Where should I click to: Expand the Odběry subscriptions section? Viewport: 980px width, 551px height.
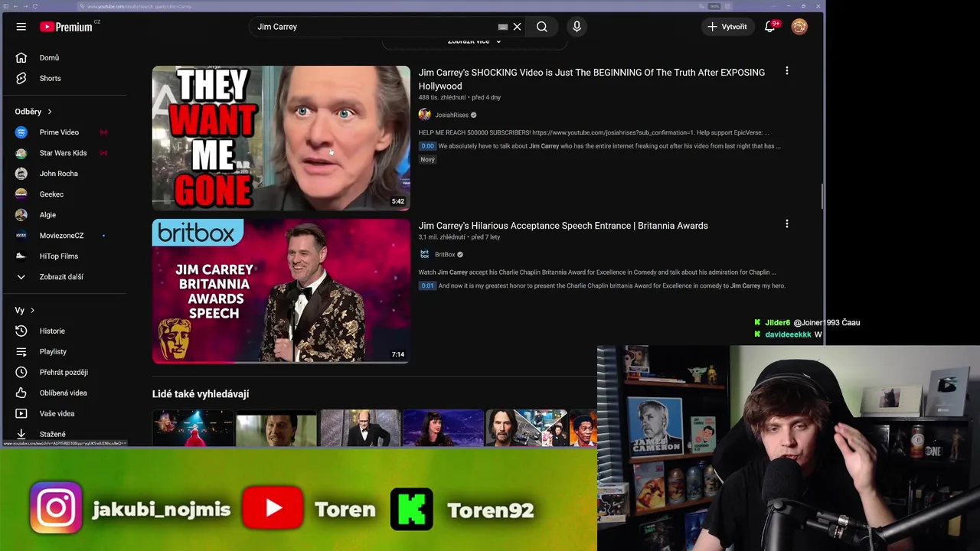click(x=34, y=112)
